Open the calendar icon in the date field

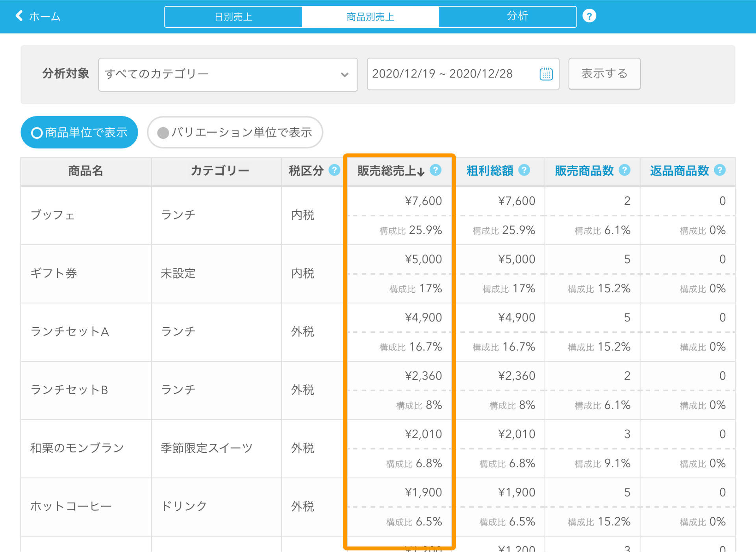(x=546, y=74)
